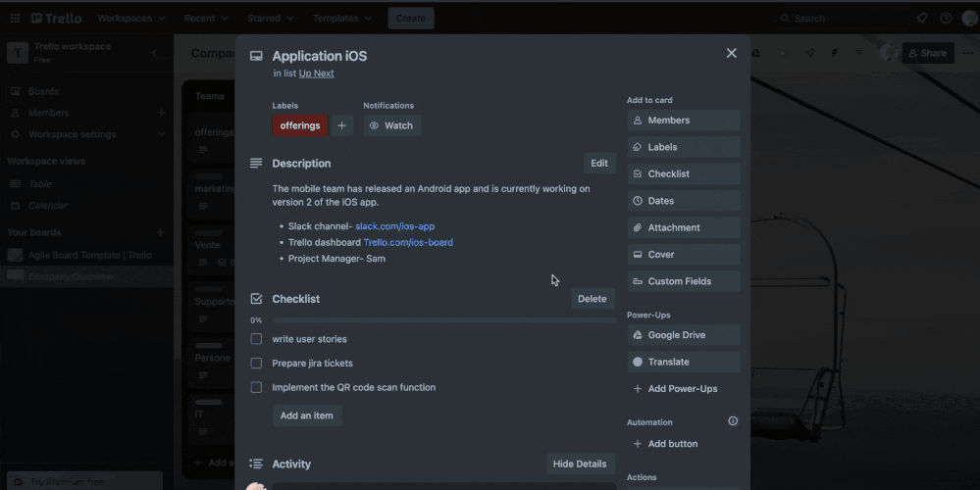Focus the Search field
This screenshot has width=980, height=490.
point(841,18)
